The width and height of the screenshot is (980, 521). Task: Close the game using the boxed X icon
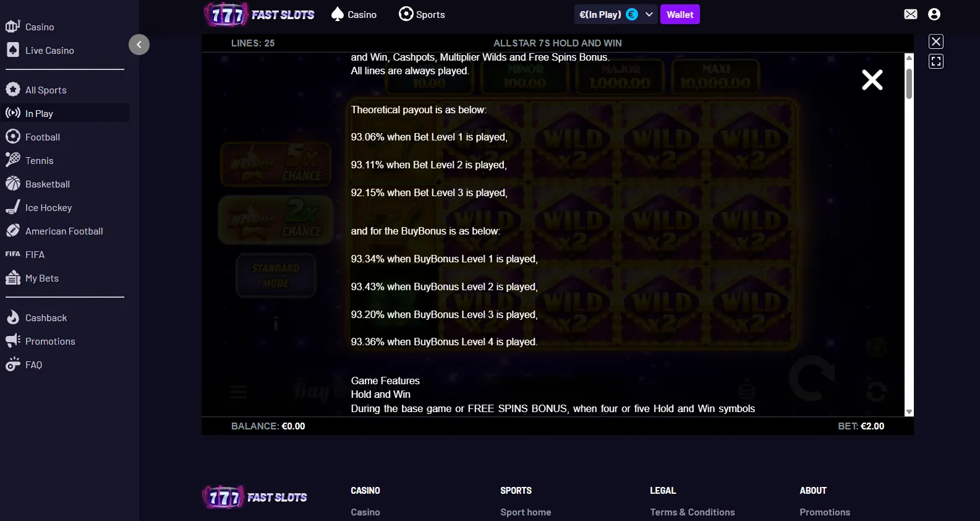(936, 41)
